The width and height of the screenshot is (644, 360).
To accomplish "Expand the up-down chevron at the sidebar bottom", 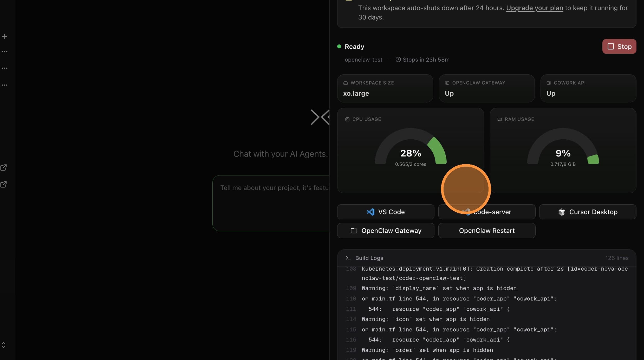I will (3, 345).
